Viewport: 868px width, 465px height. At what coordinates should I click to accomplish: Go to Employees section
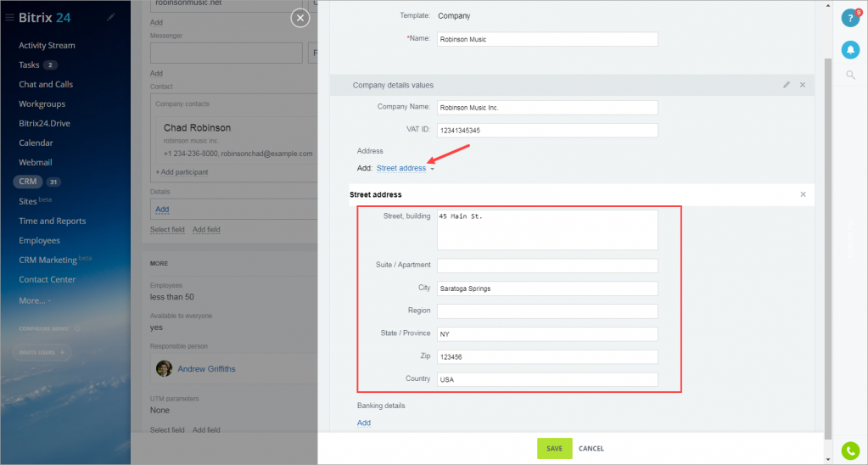[39, 240]
